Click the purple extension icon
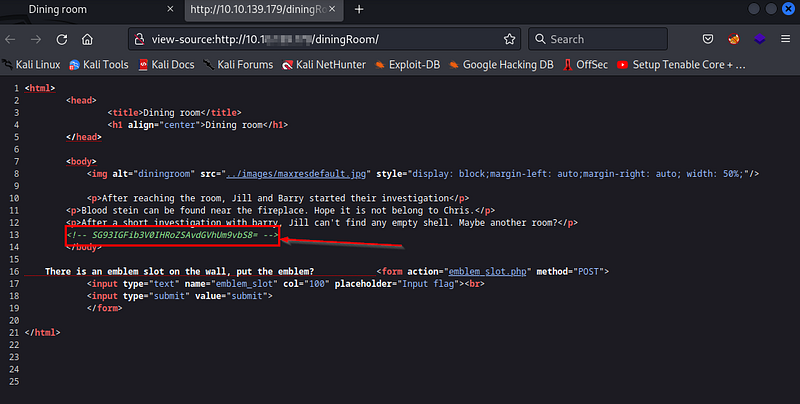 pos(759,39)
